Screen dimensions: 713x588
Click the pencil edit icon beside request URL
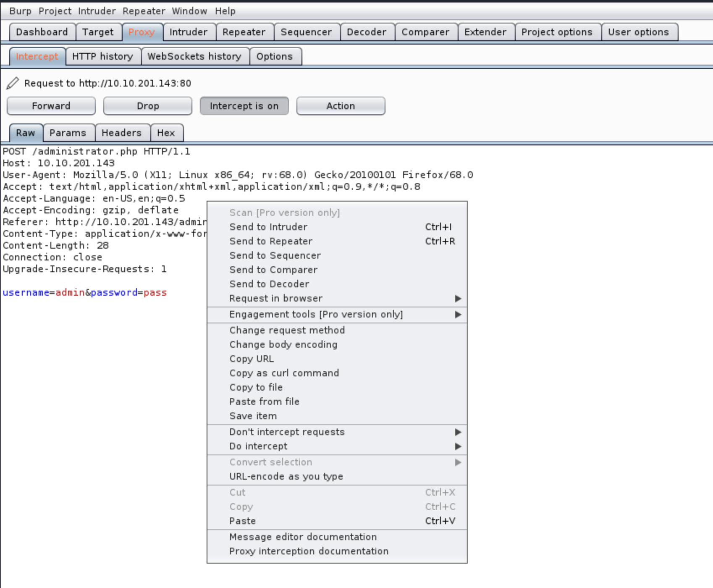pos(13,83)
